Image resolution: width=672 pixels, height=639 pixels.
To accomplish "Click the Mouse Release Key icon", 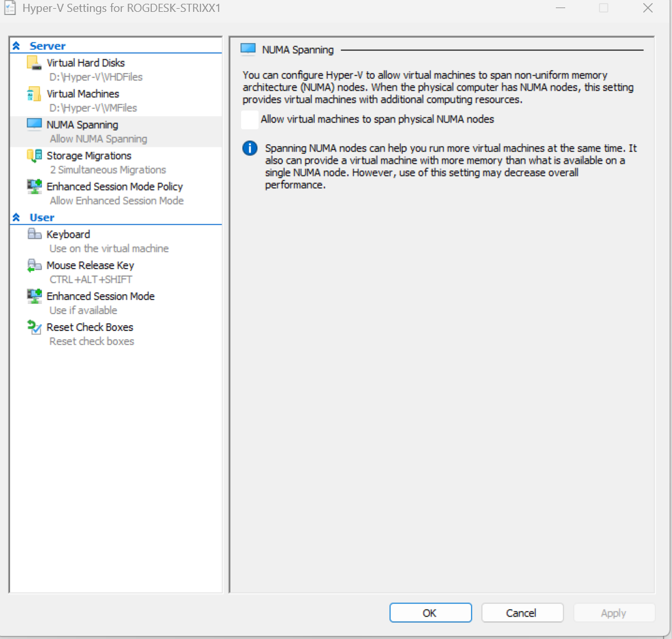I will click(x=34, y=265).
